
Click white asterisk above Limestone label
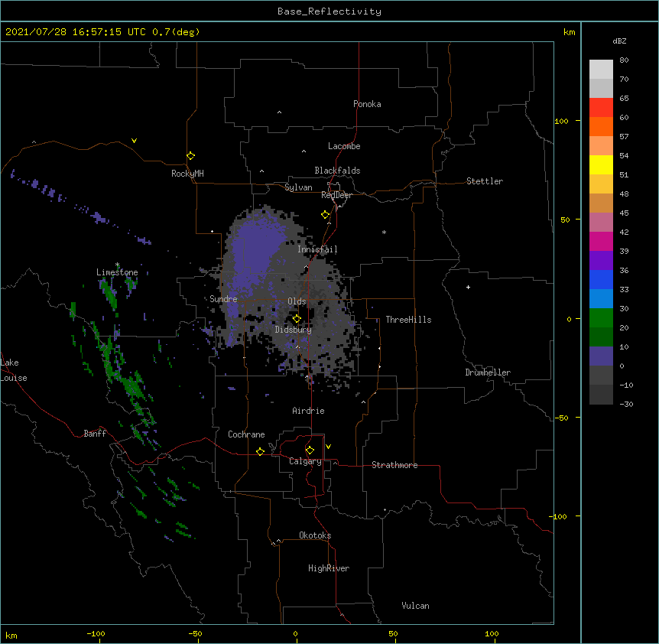click(118, 265)
